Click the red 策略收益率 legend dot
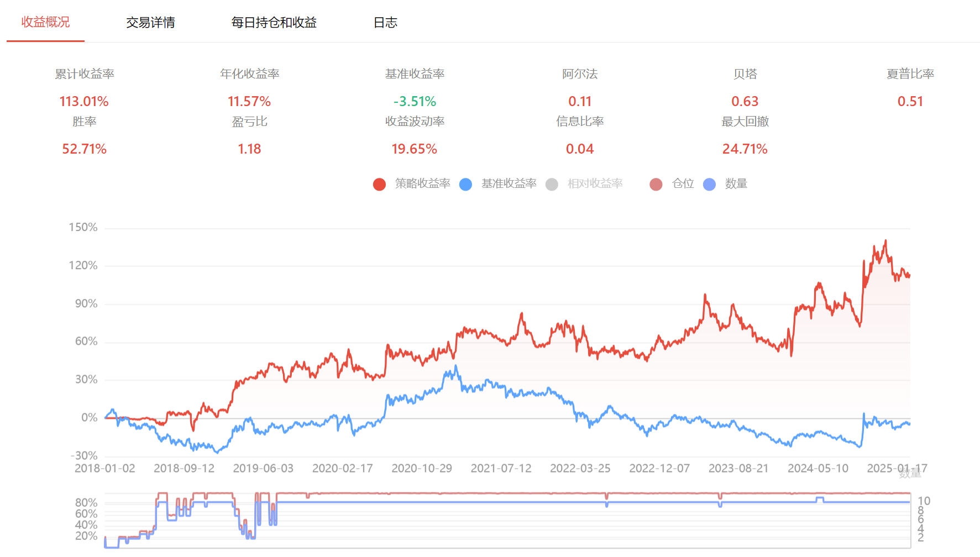Viewport: 980px width, 557px height. click(x=379, y=184)
